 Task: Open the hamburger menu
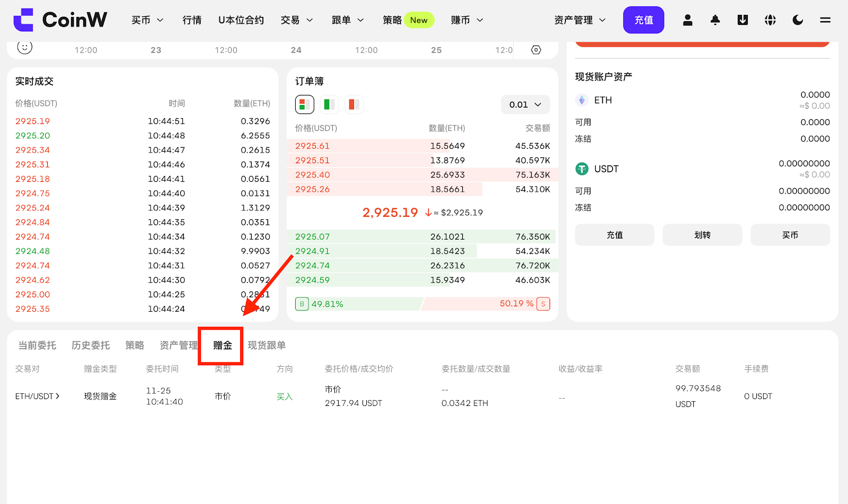(825, 20)
